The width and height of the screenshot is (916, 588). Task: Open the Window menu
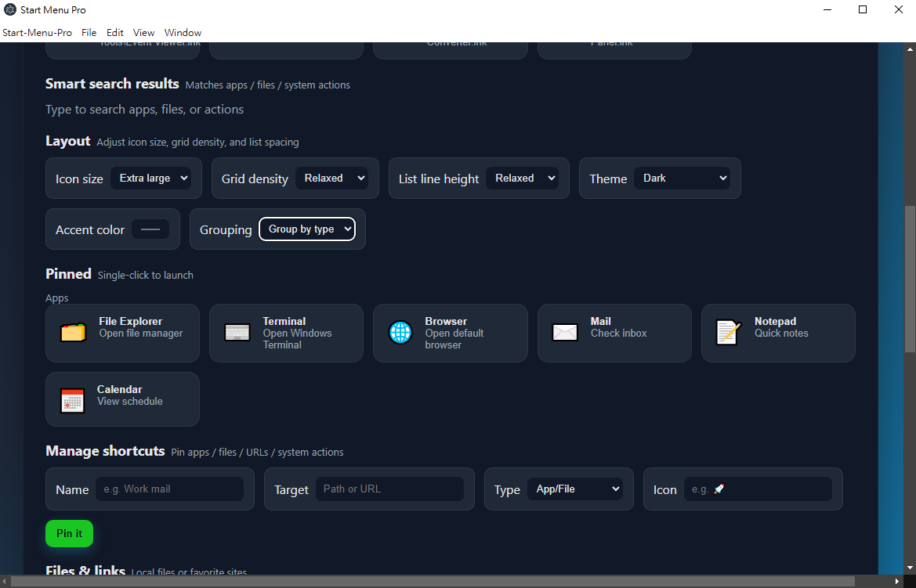coord(183,33)
